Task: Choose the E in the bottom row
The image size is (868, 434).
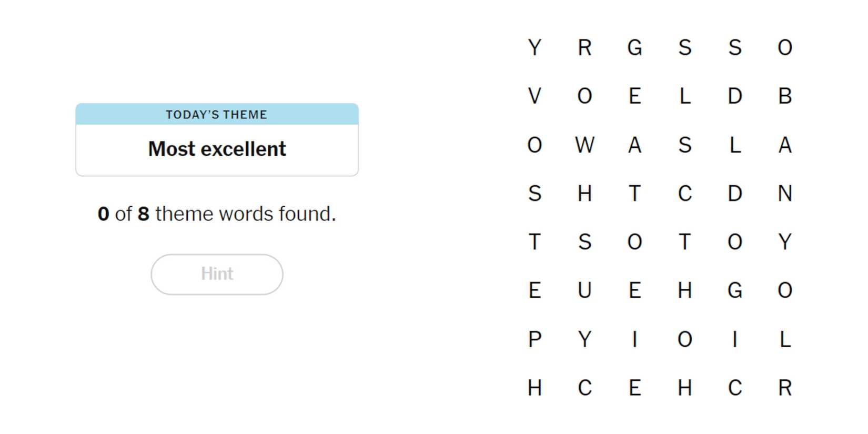Action: (634, 388)
